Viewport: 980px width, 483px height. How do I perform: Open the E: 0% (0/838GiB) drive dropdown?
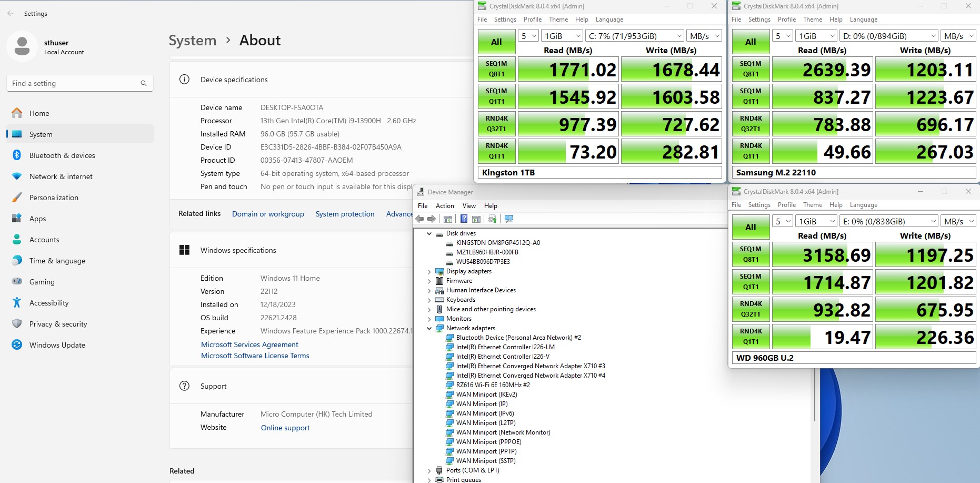tap(888, 221)
